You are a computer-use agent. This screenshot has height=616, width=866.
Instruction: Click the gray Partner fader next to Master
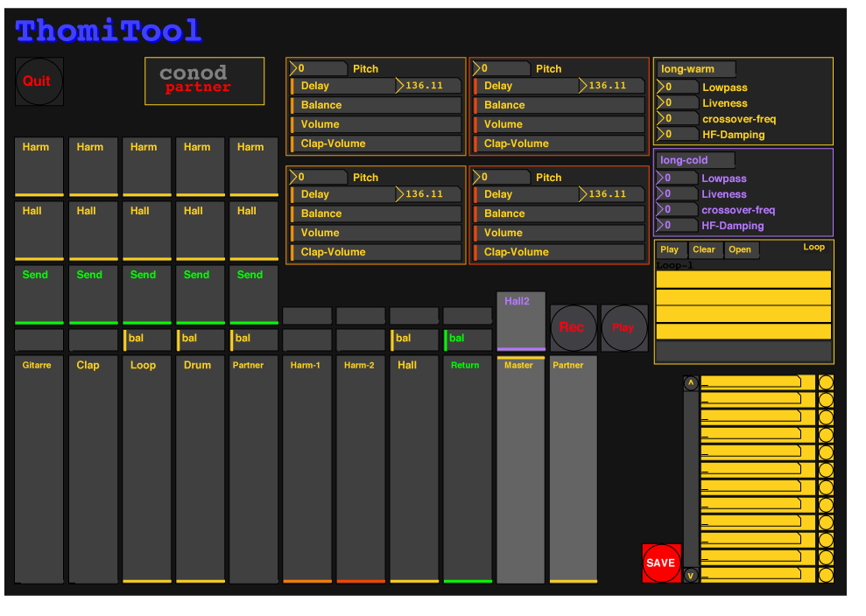click(x=574, y=470)
